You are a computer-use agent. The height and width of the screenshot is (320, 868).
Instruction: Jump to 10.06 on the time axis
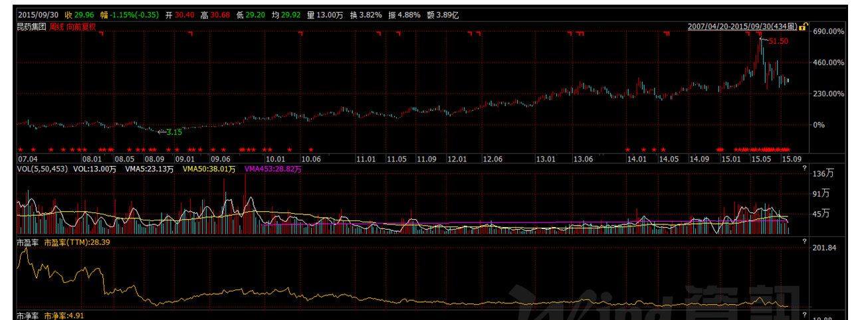[x=311, y=159]
